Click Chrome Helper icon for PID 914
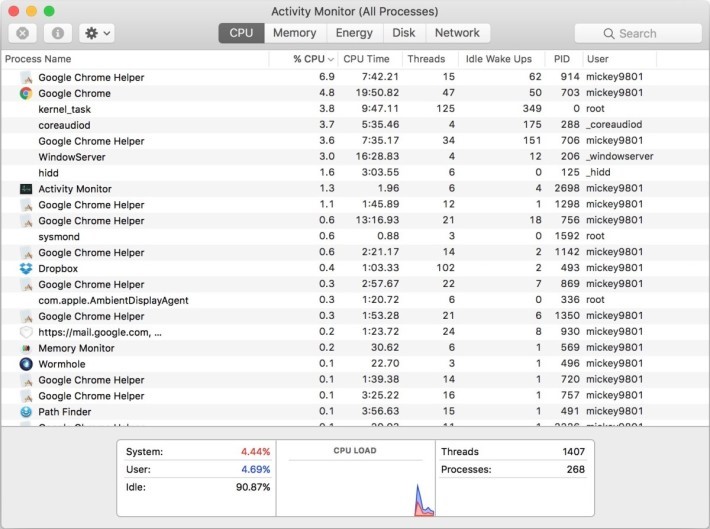Image resolution: width=710 pixels, height=529 pixels. 26,77
